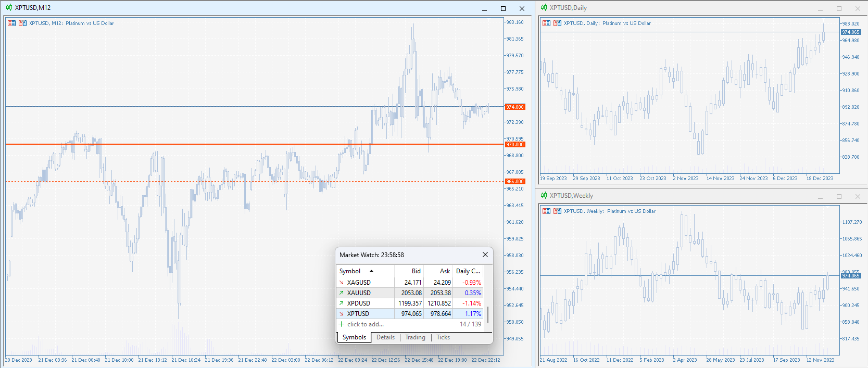Click the Daily chart title 'Platinum vs US Dollar'
This screenshot has height=368, width=868.
click(x=626, y=23)
